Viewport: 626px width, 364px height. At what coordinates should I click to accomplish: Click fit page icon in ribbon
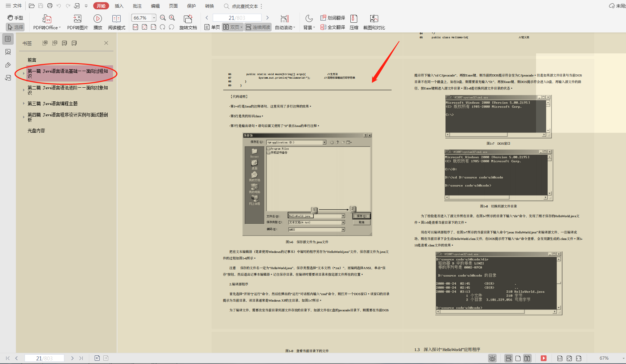144,27
